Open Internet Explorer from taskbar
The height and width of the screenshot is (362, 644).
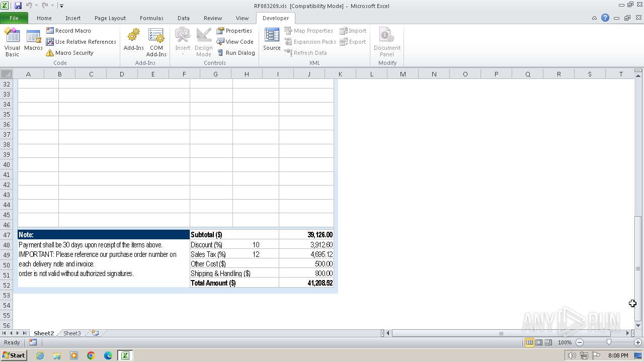point(40,355)
